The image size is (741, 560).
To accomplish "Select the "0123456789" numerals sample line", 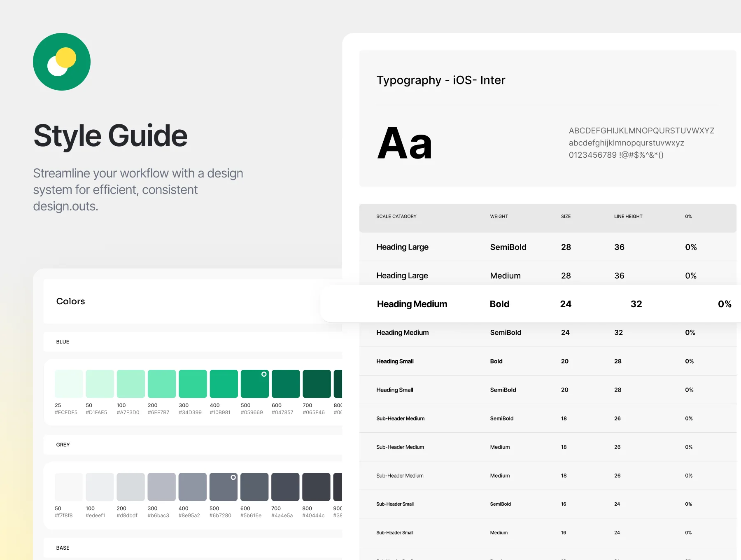I will click(616, 155).
